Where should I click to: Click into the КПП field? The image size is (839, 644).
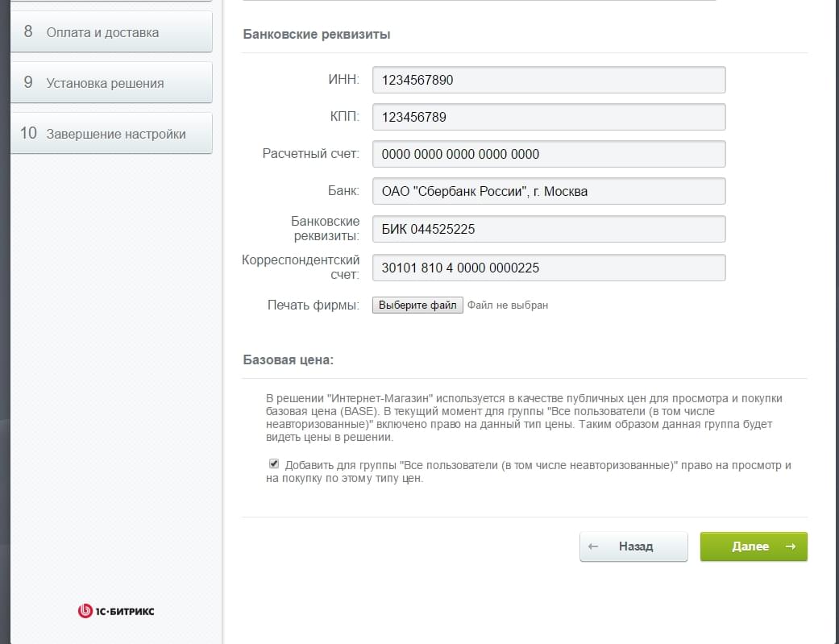(549, 117)
